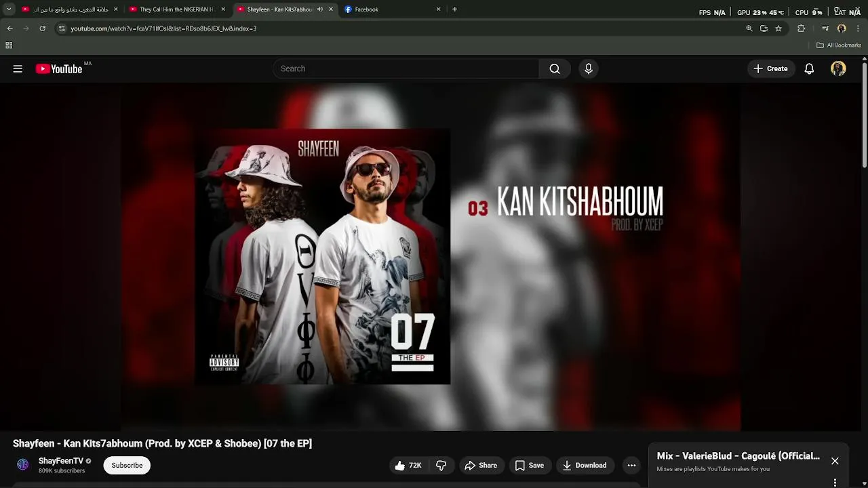This screenshot has height=488, width=868.
Task: Click the YouTube search input field
Action: 406,68
